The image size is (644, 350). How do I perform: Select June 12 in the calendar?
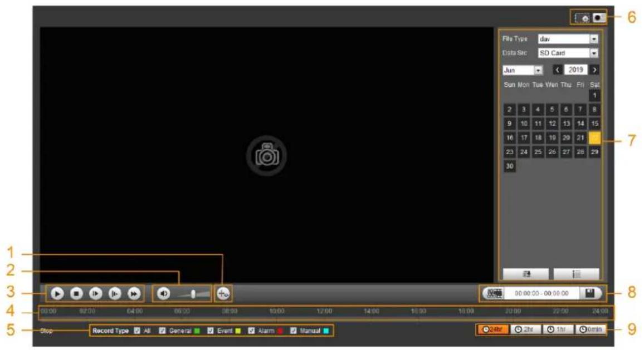[x=552, y=124]
